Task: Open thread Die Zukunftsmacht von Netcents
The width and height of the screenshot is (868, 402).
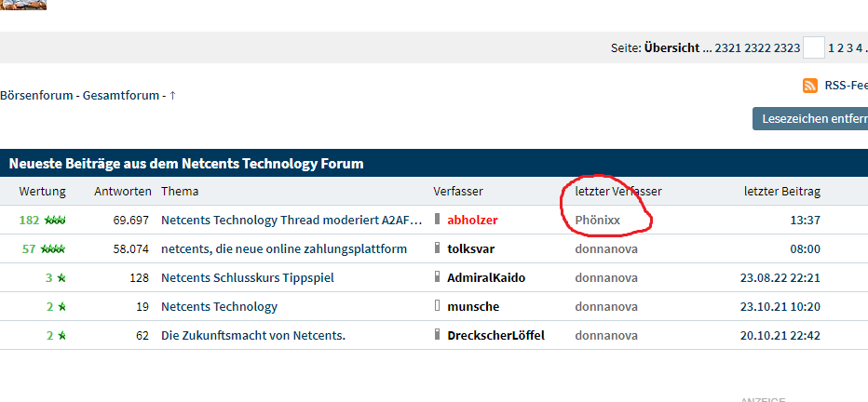Action: [252, 335]
